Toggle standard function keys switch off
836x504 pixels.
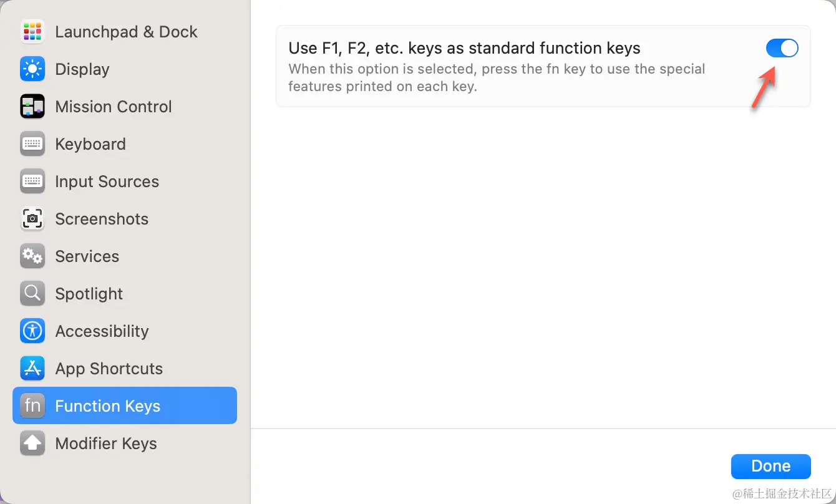pyautogui.click(x=782, y=48)
